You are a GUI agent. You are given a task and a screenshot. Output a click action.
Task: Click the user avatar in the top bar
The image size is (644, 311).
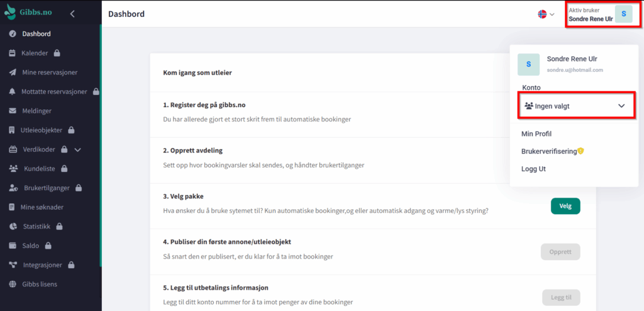point(623,14)
